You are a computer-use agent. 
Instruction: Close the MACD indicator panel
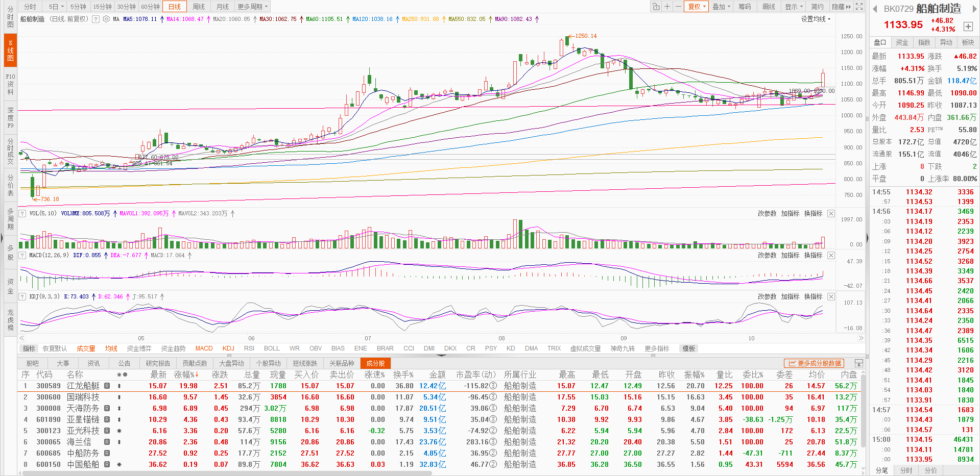[x=831, y=255]
